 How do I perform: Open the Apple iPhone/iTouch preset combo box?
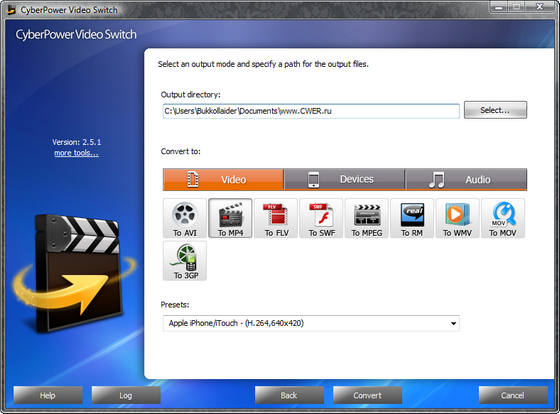click(311, 323)
